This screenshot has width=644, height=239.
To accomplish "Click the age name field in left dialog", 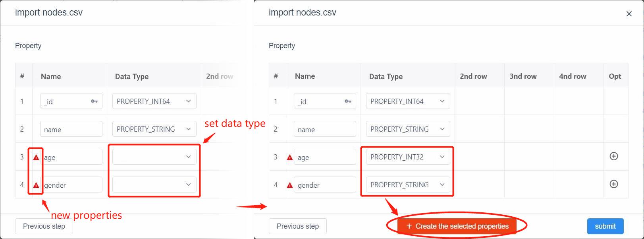I will (x=71, y=157).
